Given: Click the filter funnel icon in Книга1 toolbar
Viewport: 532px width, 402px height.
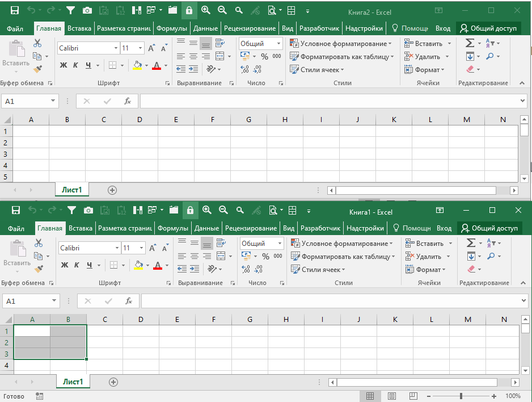Looking at the screenshot, I should (71, 211).
